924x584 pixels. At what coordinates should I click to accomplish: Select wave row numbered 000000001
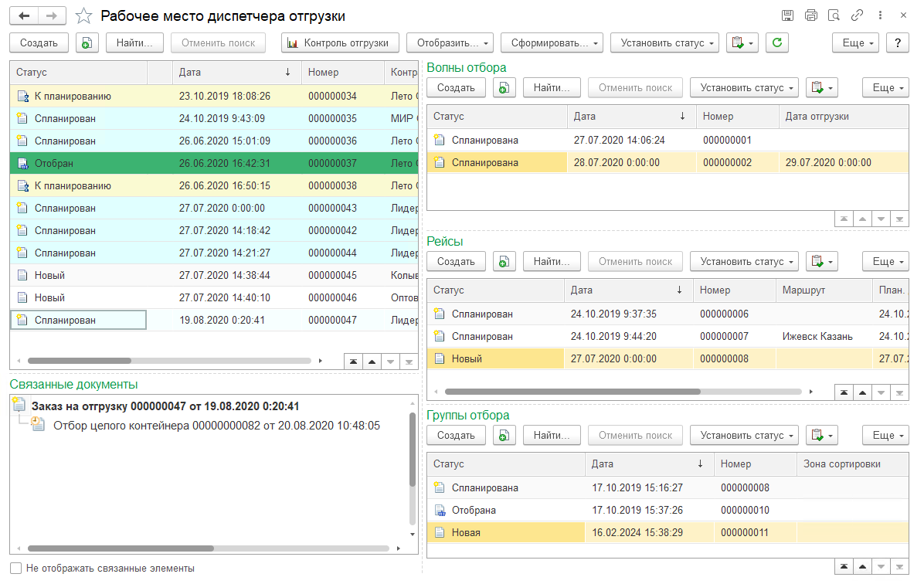click(667, 141)
